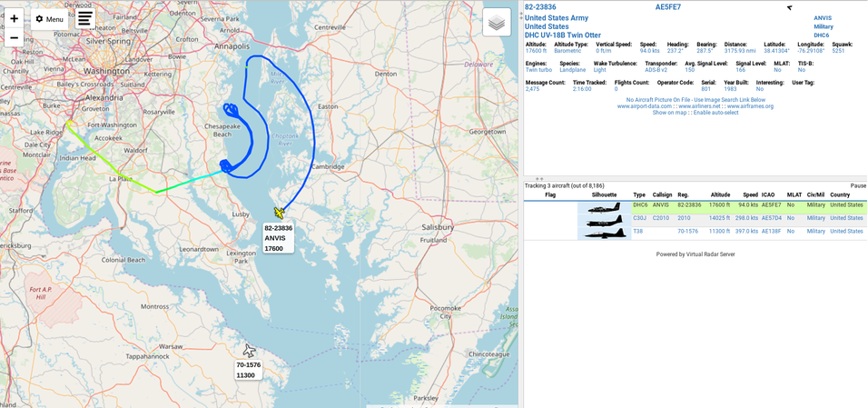Click 82-23836 registration heading in details
The width and height of the screenshot is (868, 408).
click(540, 8)
